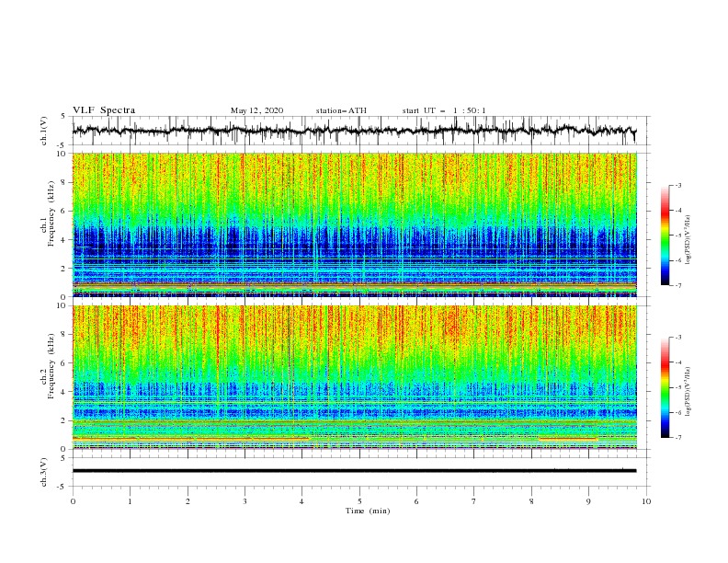Click the ch.1 voltage waveform trace

[x=354, y=131]
